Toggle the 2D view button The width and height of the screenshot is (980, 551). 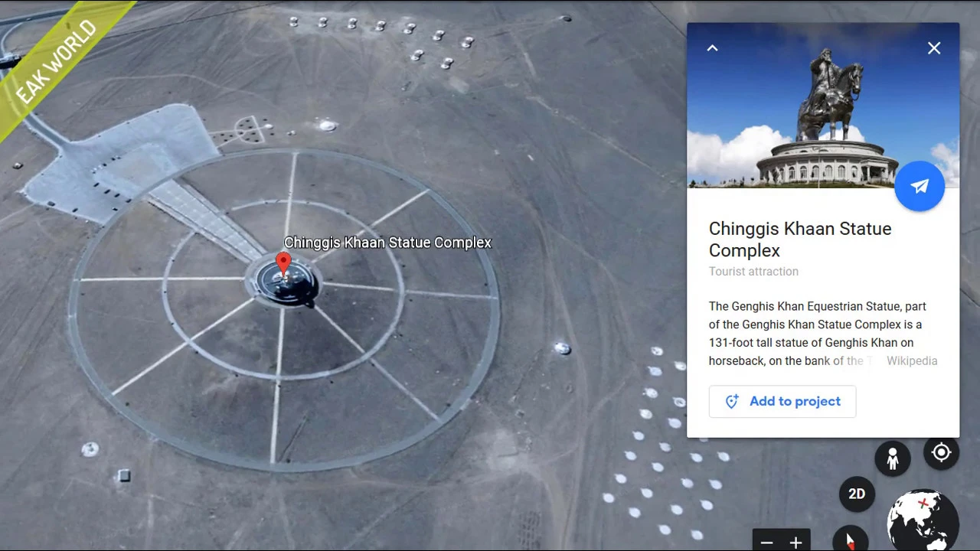pyautogui.click(x=857, y=494)
